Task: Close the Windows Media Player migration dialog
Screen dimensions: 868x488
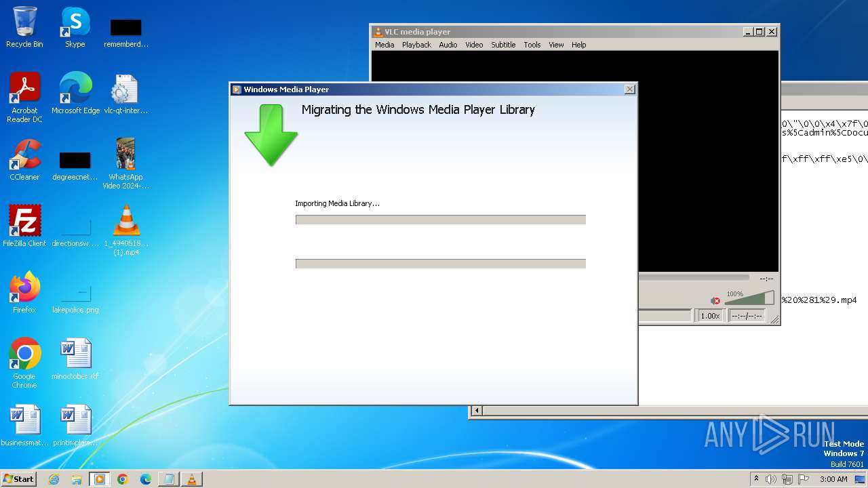Action: (629, 89)
